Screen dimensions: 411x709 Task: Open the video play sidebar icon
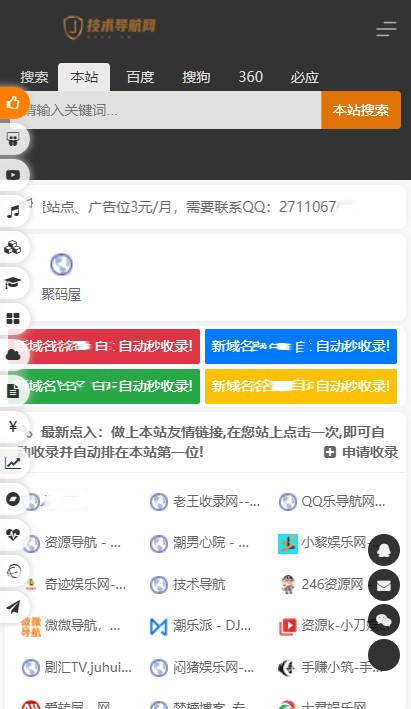point(13,175)
